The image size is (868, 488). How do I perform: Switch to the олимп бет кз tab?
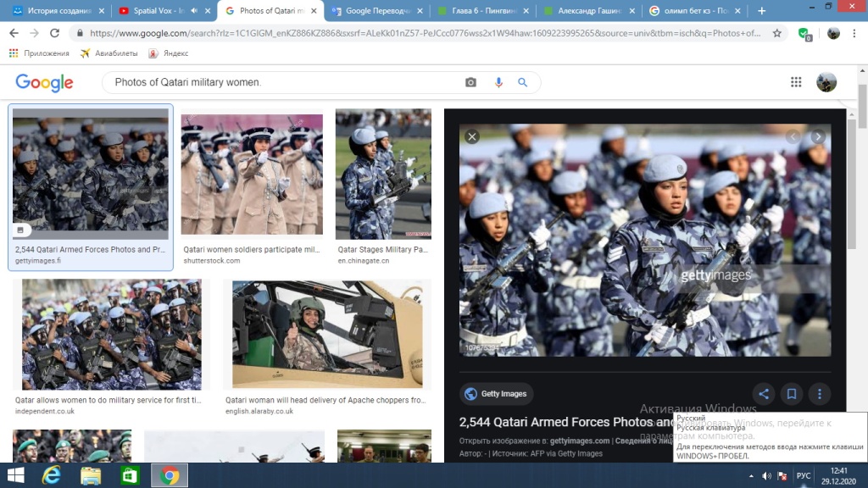click(695, 11)
